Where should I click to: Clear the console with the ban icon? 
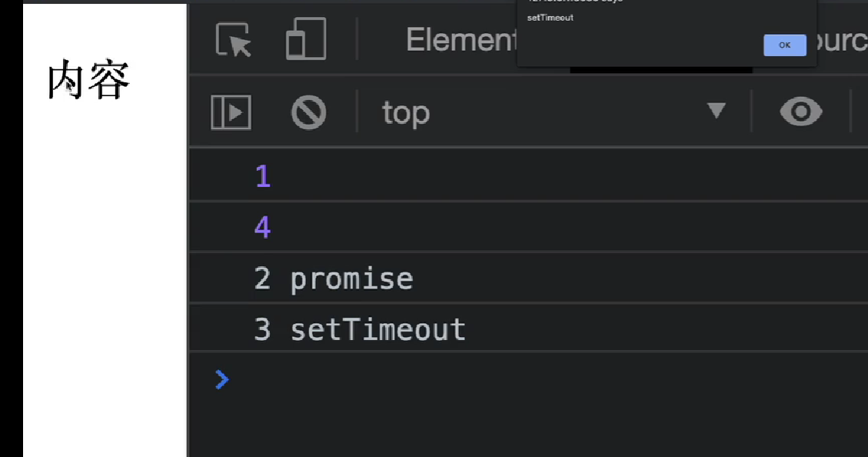(x=308, y=112)
